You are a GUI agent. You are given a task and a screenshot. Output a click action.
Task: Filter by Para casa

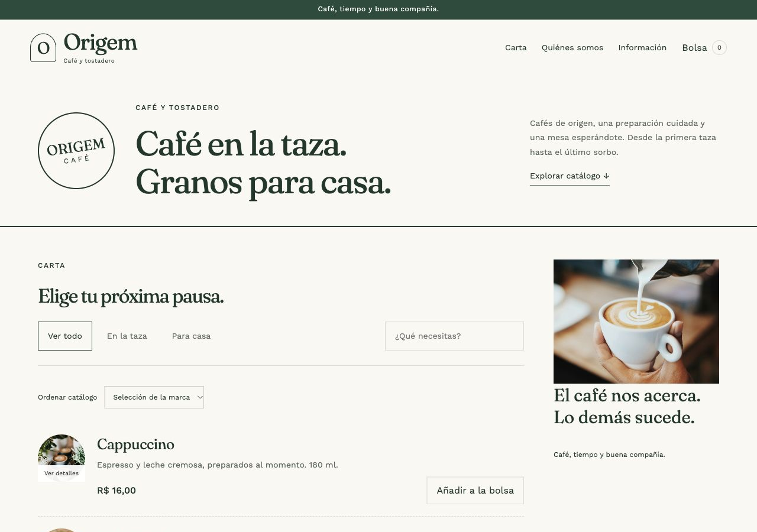tap(191, 336)
